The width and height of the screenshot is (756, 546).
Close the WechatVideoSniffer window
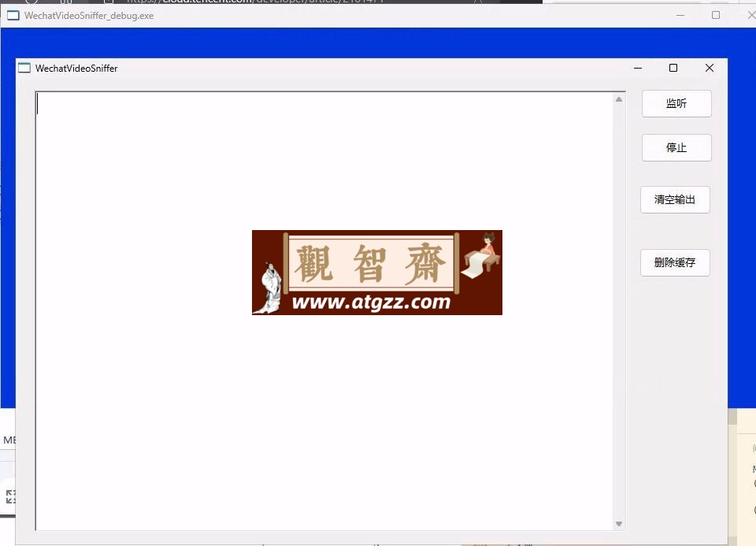pyautogui.click(x=710, y=68)
